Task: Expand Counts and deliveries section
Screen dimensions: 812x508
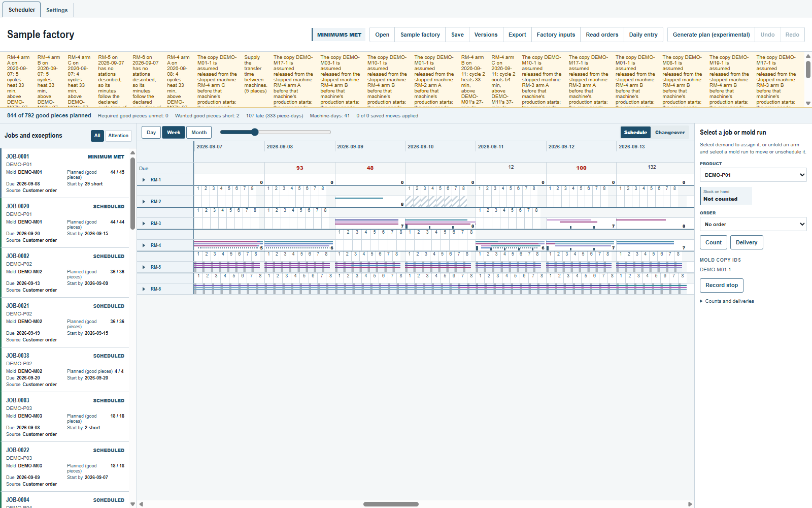Action: pos(727,301)
